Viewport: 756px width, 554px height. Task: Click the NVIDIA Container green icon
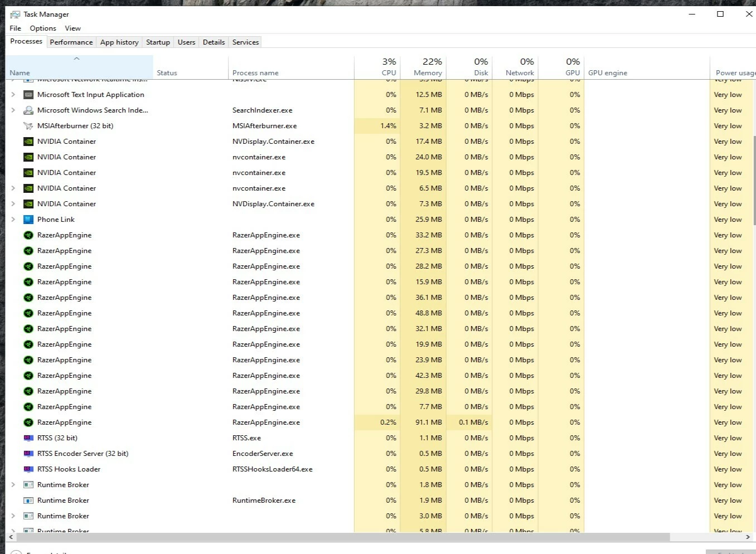pos(28,142)
